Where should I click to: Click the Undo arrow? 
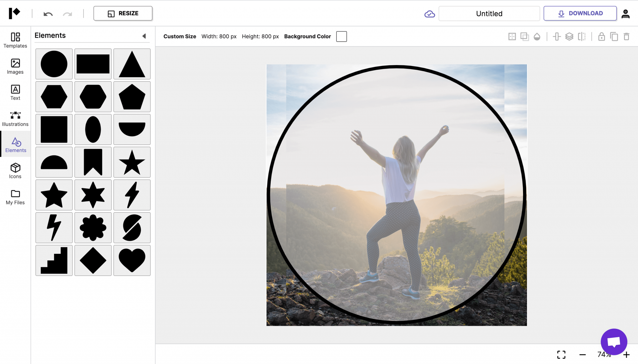tap(48, 13)
